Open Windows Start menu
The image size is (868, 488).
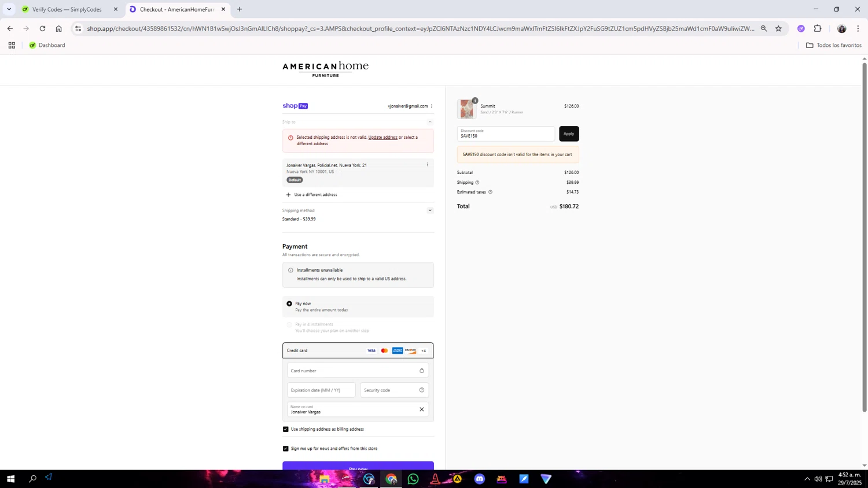point(10,479)
